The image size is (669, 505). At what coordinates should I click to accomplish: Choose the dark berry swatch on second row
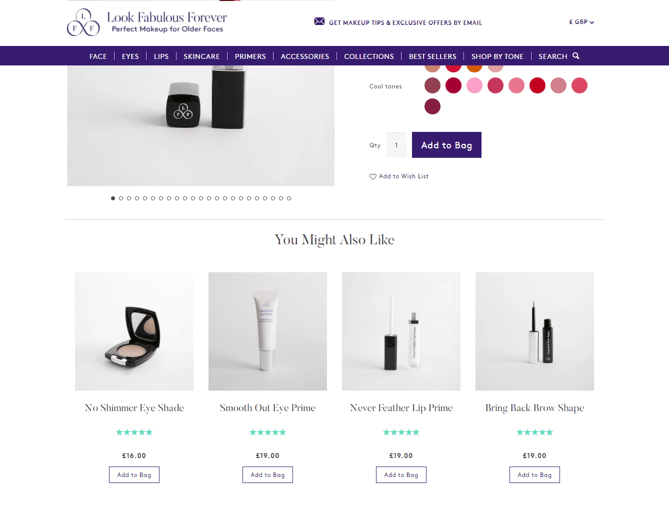[x=432, y=106]
